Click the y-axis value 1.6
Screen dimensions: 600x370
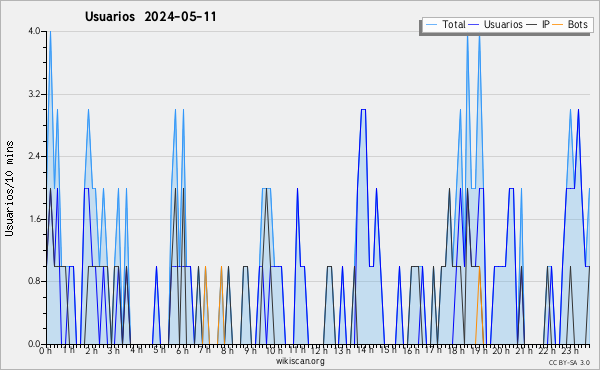click(x=34, y=219)
